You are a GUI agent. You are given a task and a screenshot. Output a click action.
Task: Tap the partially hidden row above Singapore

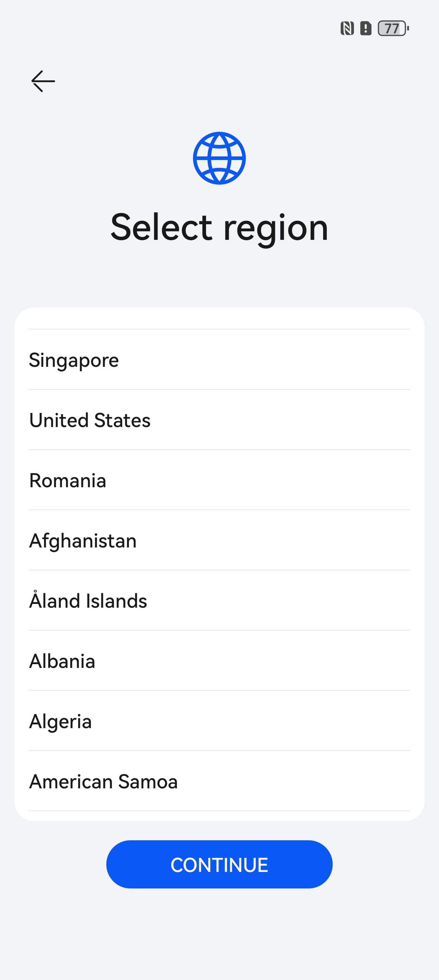point(219,319)
